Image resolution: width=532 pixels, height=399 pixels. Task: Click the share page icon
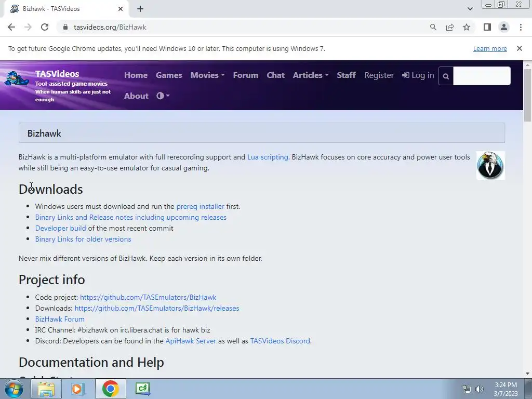(450, 27)
